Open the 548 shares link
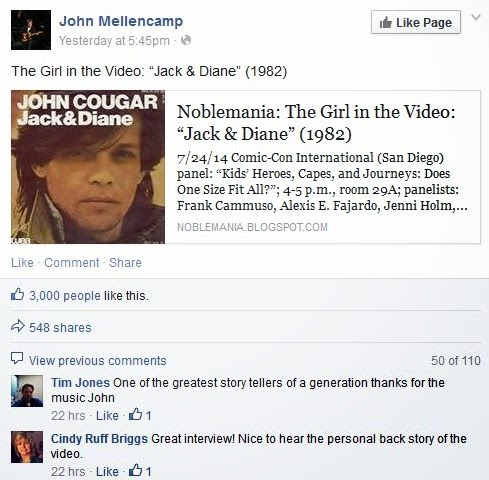The image size is (489, 480). coord(60,328)
